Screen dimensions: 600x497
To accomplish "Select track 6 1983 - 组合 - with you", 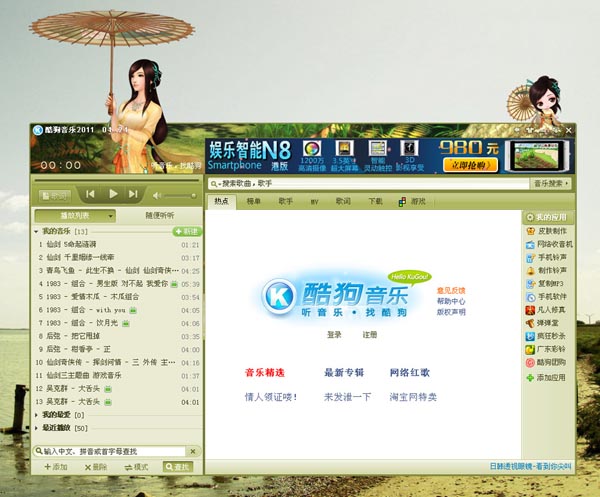I will pos(117,310).
